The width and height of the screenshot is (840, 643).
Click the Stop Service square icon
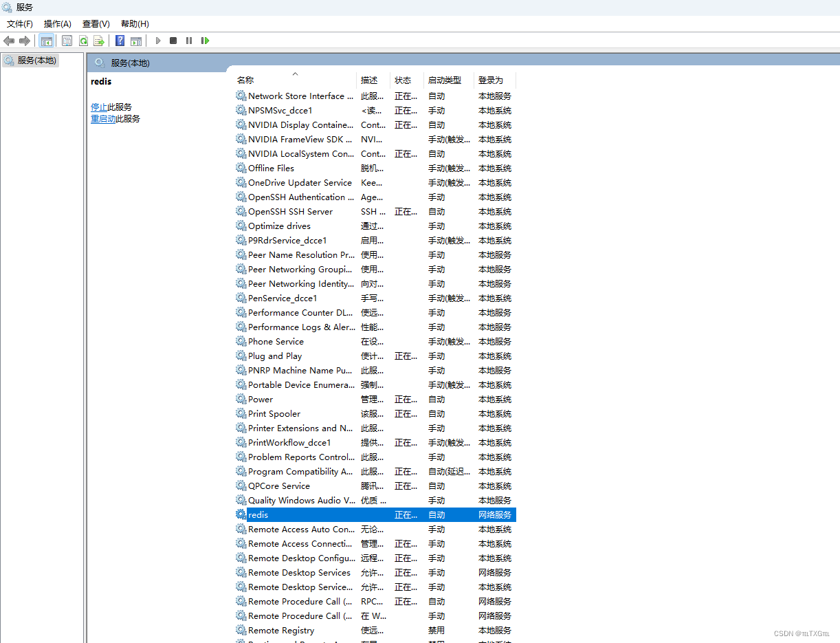pyautogui.click(x=173, y=41)
